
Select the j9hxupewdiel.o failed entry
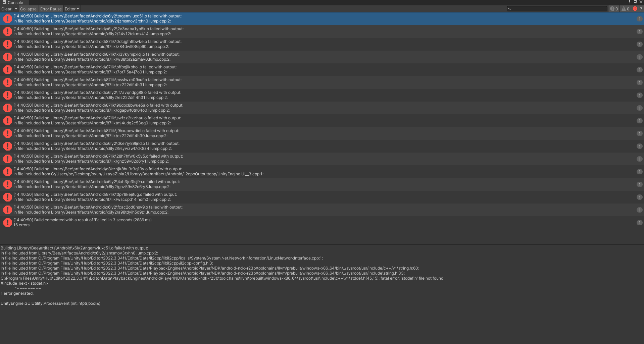[322, 133]
